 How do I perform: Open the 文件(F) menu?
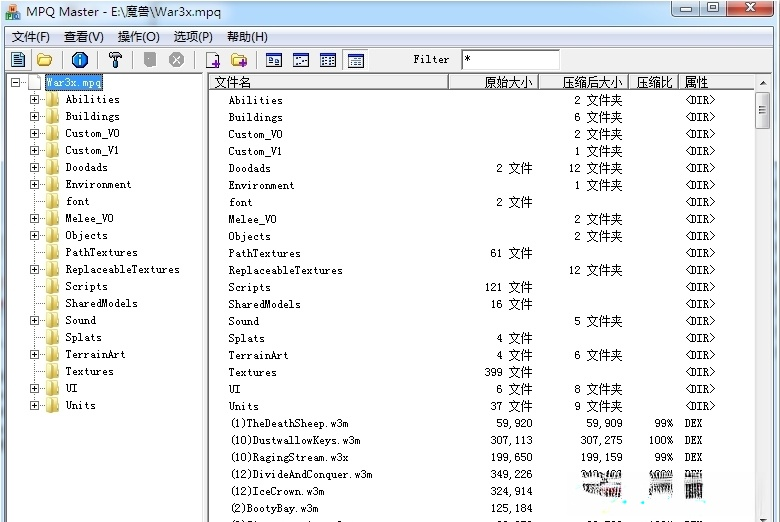31,37
